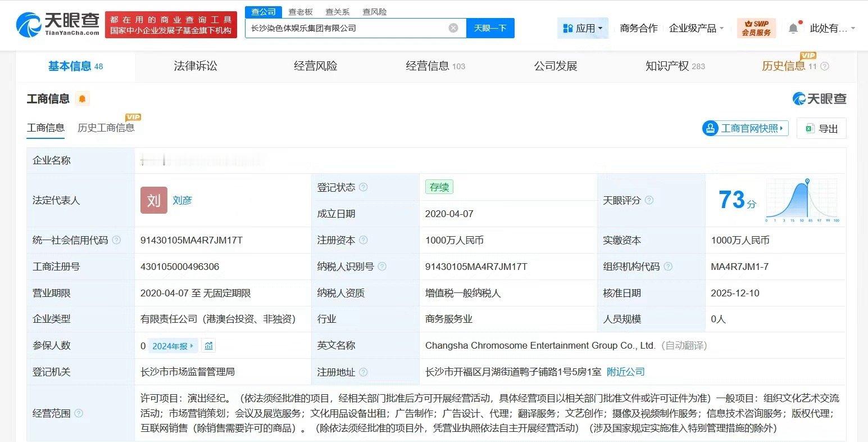Click help icon beside 经营范围
This screenshot has height=442, width=868.
79,413
